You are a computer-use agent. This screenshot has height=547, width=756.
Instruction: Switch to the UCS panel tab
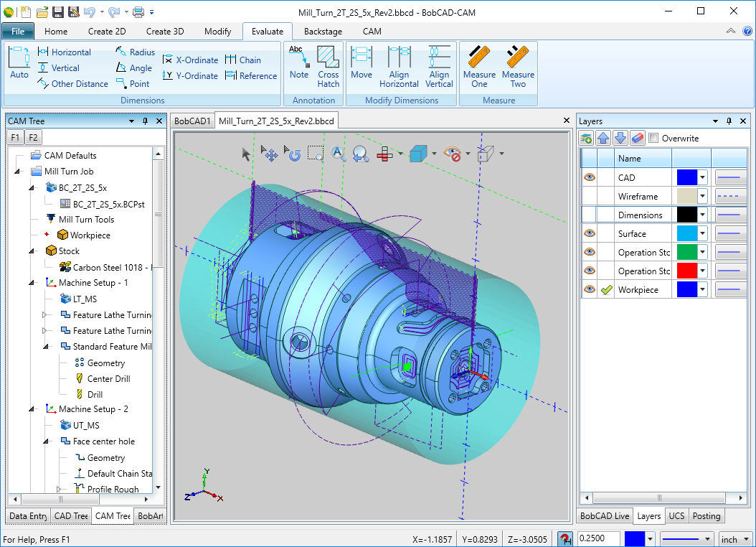coord(676,516)
